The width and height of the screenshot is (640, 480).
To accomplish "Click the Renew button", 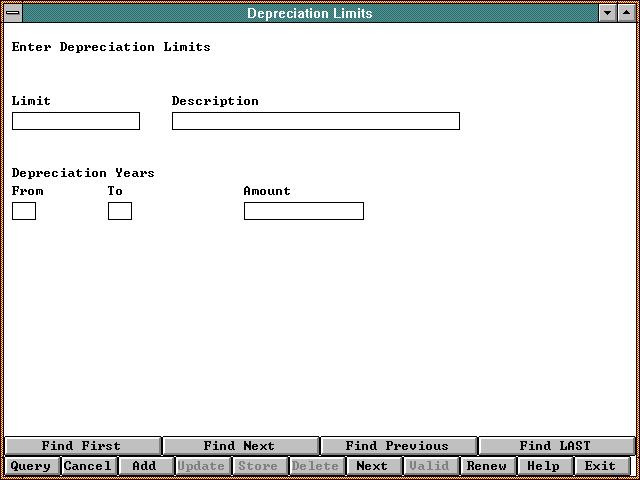I will pos(487,466).
